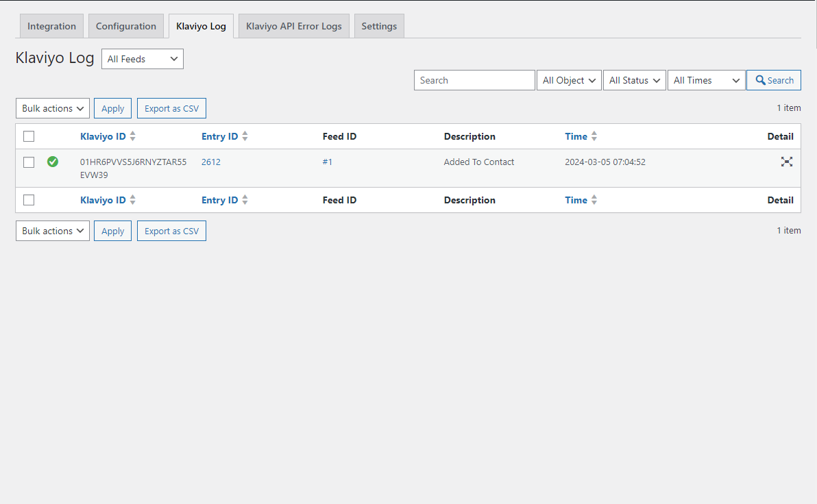Sort by Entry ID arrows in top header
The height and width of the screenshot is (504, 817).
click(245, 136)
